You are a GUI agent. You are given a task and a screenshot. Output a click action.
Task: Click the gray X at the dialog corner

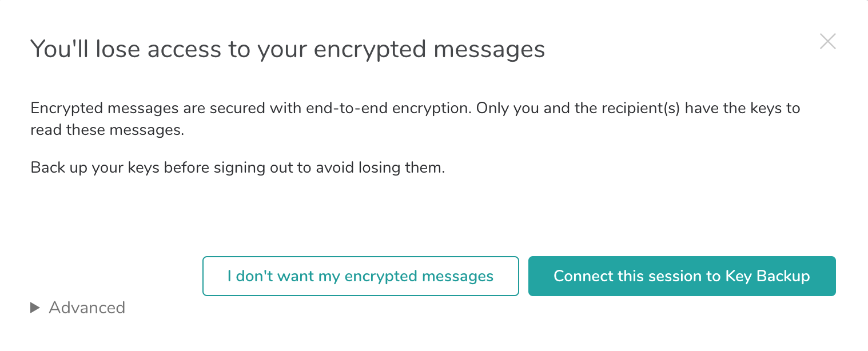point(827,42)
